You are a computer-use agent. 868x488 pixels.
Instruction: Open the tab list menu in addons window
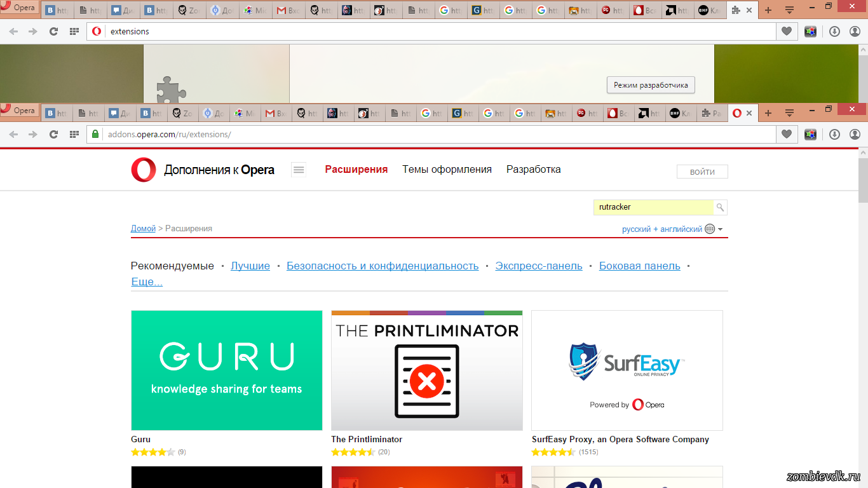point(789,113)
